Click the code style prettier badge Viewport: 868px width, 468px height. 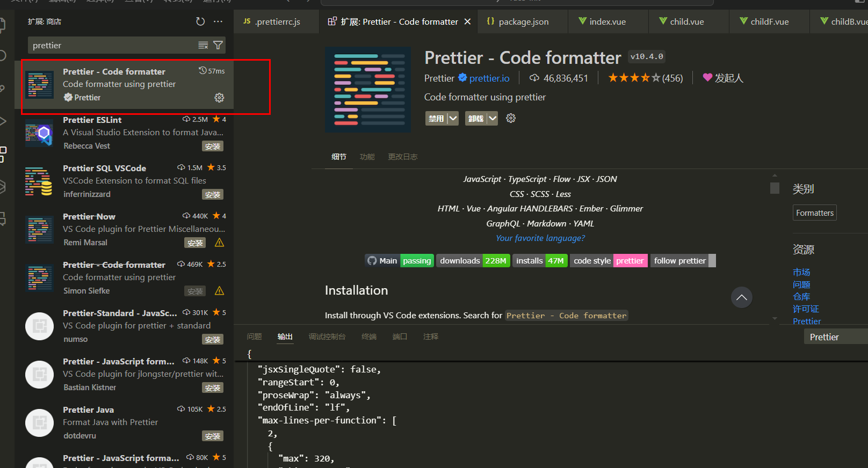tap(609, 260)
